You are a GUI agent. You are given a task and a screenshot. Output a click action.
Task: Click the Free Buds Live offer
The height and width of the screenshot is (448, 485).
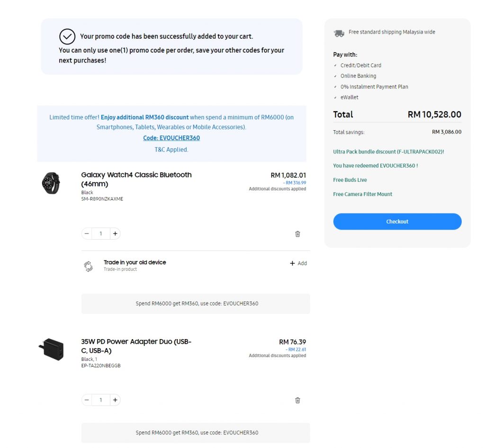[350, 180]
